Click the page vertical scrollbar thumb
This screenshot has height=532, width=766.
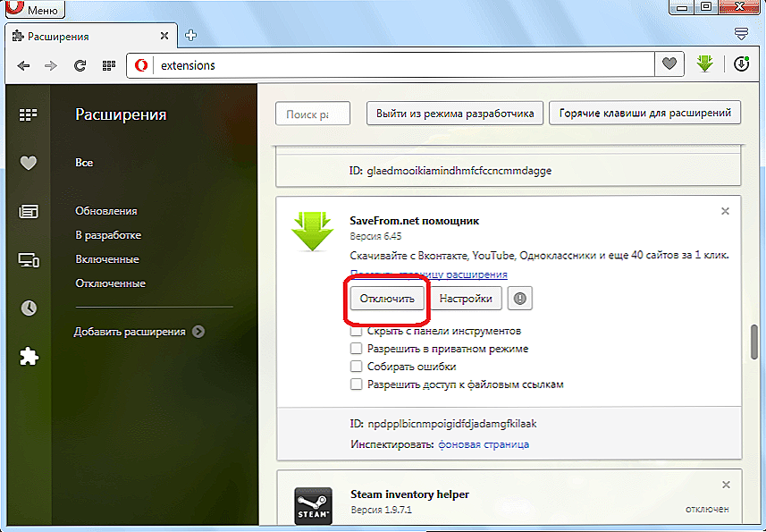754,342
